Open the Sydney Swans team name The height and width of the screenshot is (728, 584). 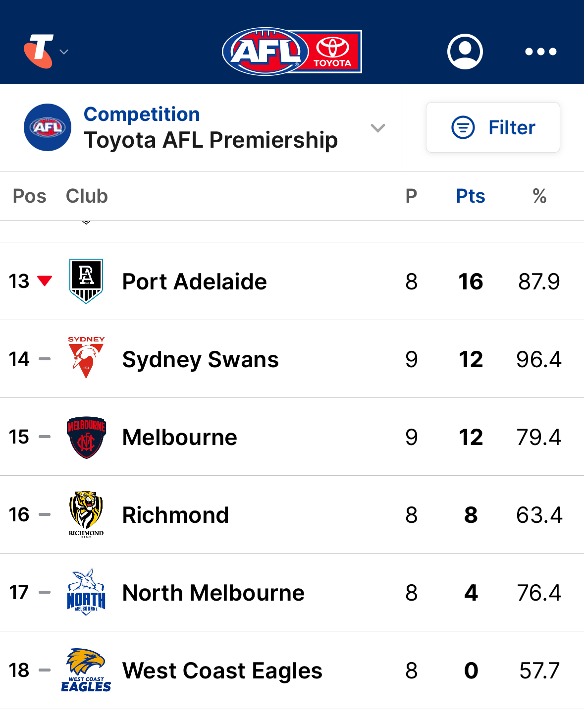coord(201,359)
